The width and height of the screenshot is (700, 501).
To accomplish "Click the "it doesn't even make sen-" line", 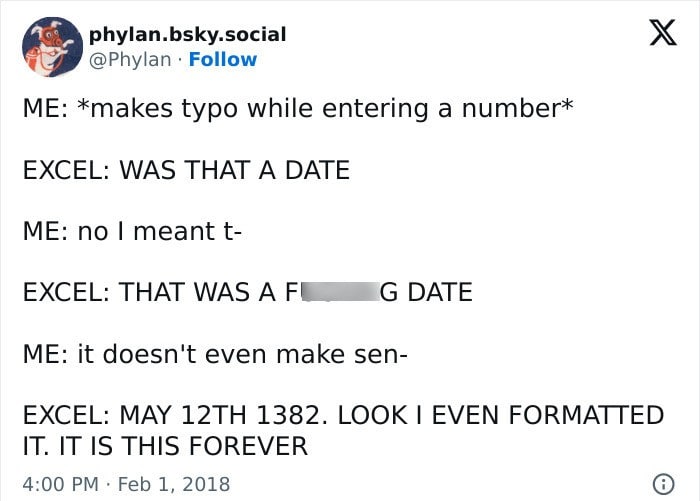I will pos(242,354).
